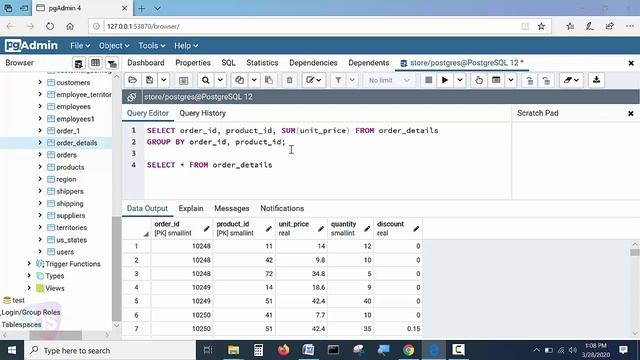Expand the Trigger Functions node
Image resolution: width=640 pixels, height=360 pixels.
point(29,264)
